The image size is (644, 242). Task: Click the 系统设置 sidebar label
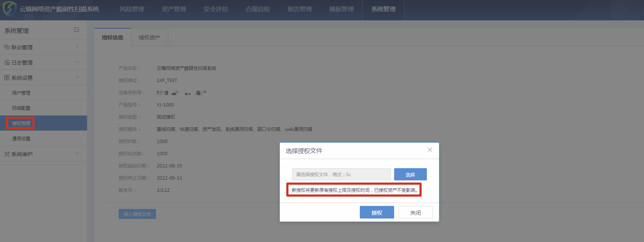tap(22, 78)
